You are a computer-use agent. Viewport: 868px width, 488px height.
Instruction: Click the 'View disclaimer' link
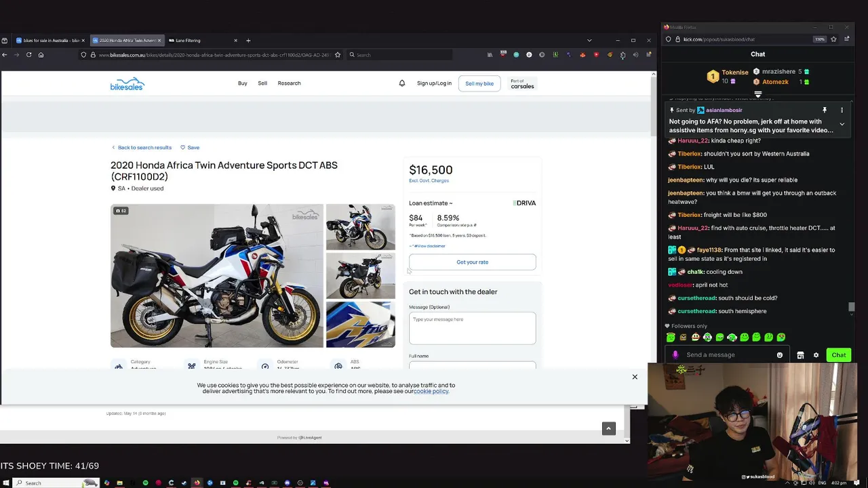click(x=429, y=246)
